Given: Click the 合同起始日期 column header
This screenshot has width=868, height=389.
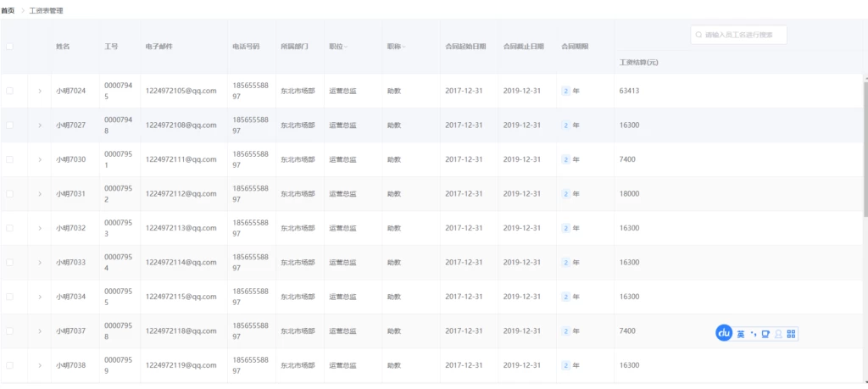Looking at the screenshot, I should (x=465, y=46).
